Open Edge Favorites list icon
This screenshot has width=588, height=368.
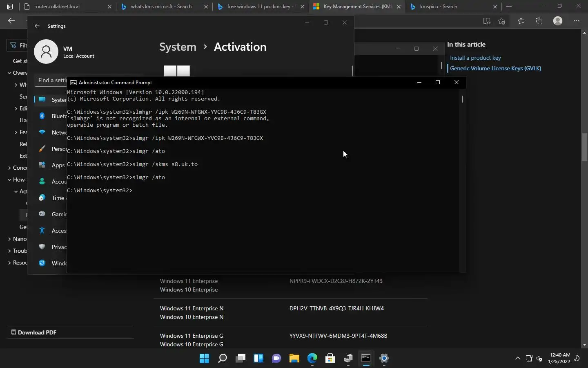521,21
